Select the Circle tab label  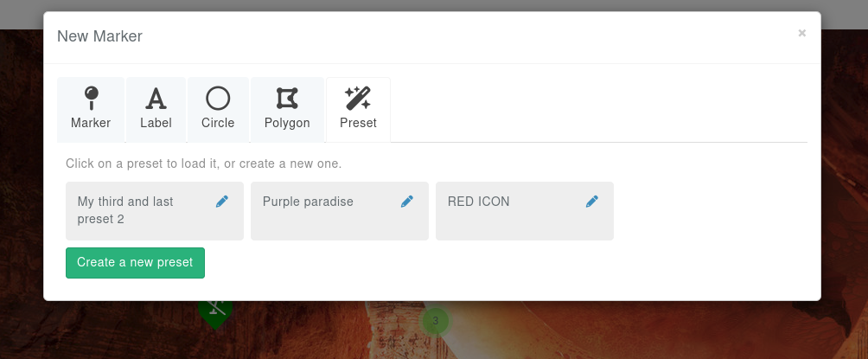[218, 123]
